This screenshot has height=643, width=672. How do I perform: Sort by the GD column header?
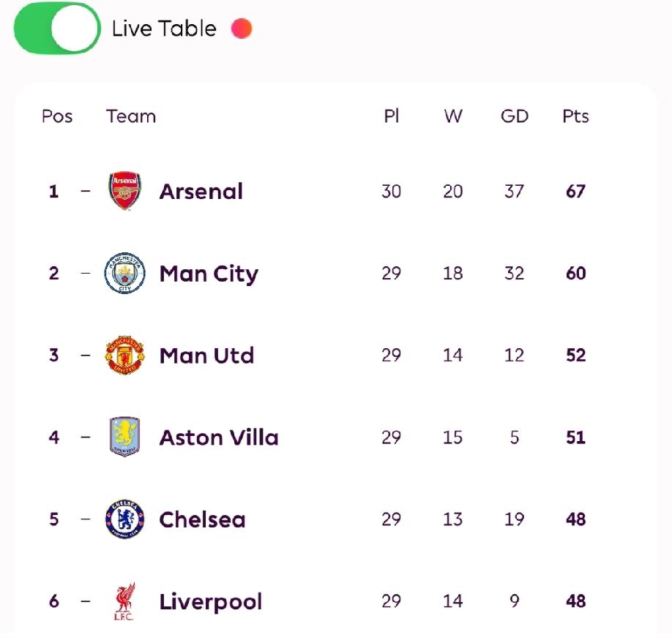click(x=514, y=116)
